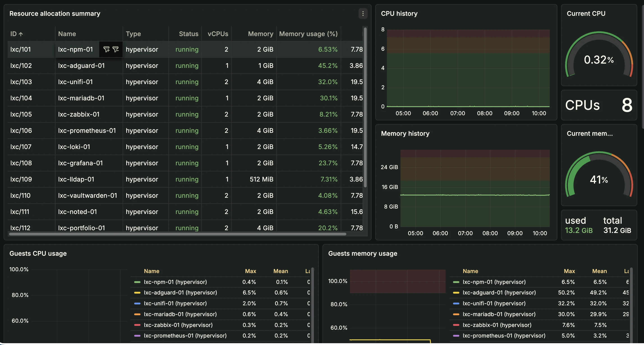This screenshot has height=345, width=644.
Task: Click the filter-out-value icon beside lxc-npm-01
Action: pos(115,49)
